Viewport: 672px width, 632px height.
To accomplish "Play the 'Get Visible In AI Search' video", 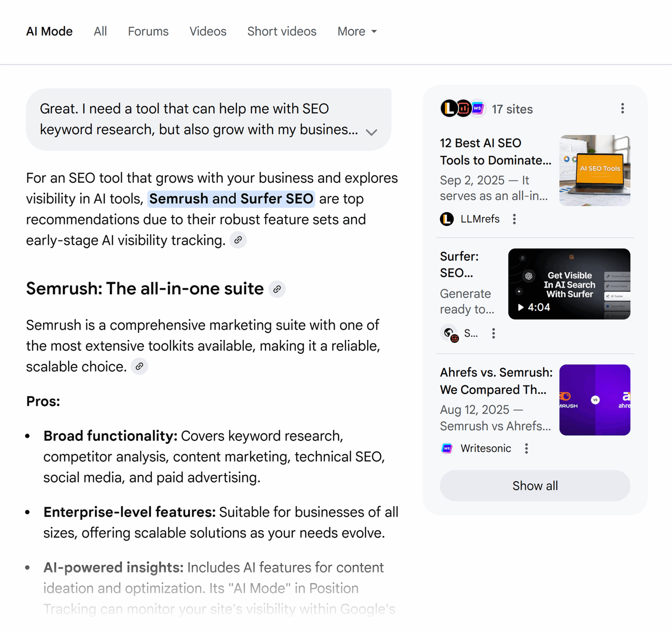I will tap(569, 284).
